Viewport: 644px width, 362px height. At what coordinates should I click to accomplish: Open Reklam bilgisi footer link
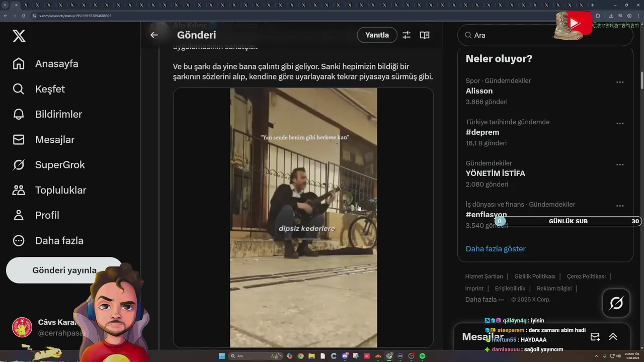pos(554,289)
